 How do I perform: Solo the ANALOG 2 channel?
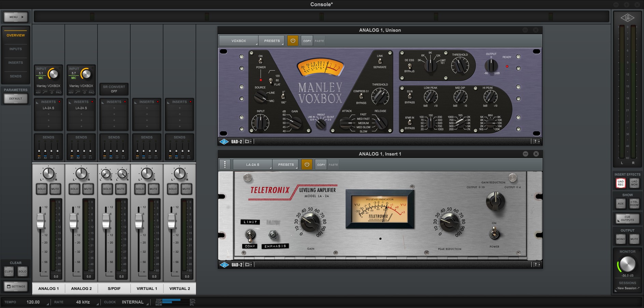[x=74, y=189]
